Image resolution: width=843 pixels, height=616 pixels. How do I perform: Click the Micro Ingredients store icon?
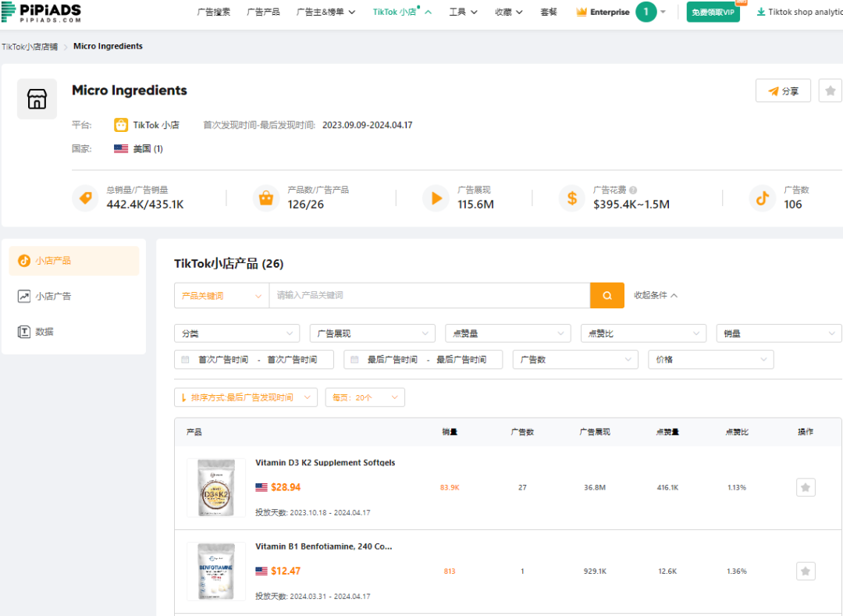[x=37, y=99]
